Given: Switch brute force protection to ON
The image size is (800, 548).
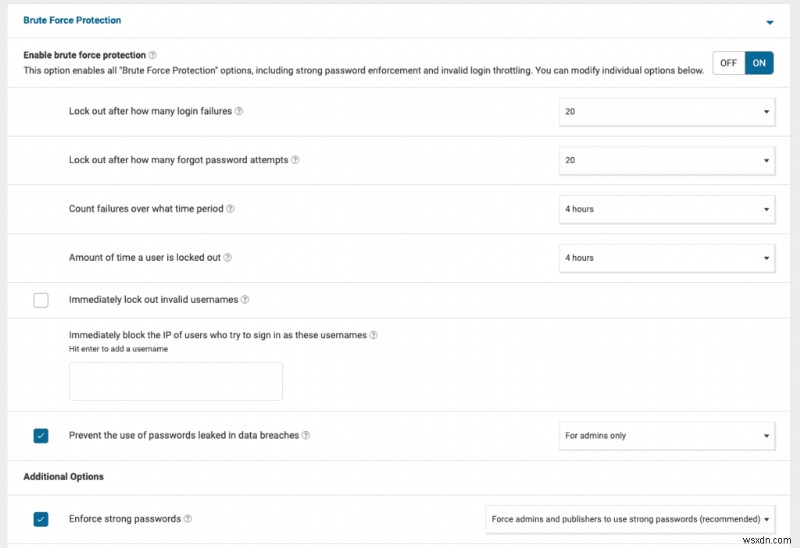Looking at the screenshot, I should (759, 63).
